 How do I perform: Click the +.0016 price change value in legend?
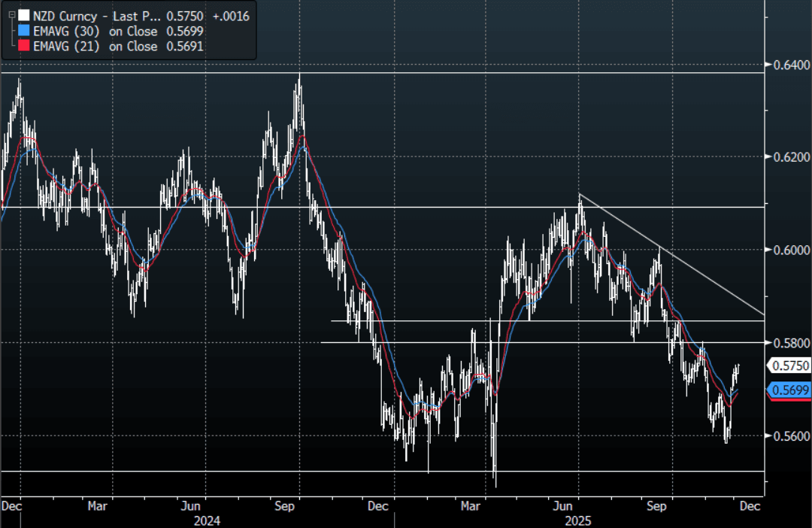(x=231, y=15)
